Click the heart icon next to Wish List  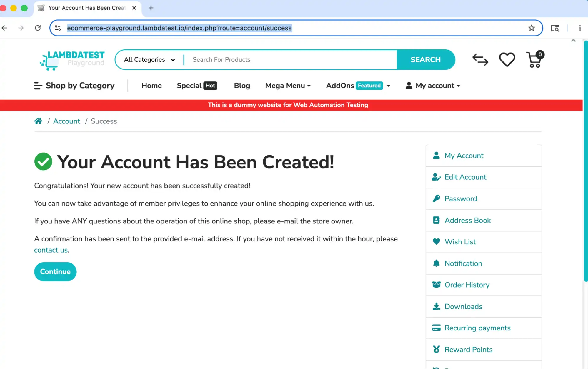436,242
